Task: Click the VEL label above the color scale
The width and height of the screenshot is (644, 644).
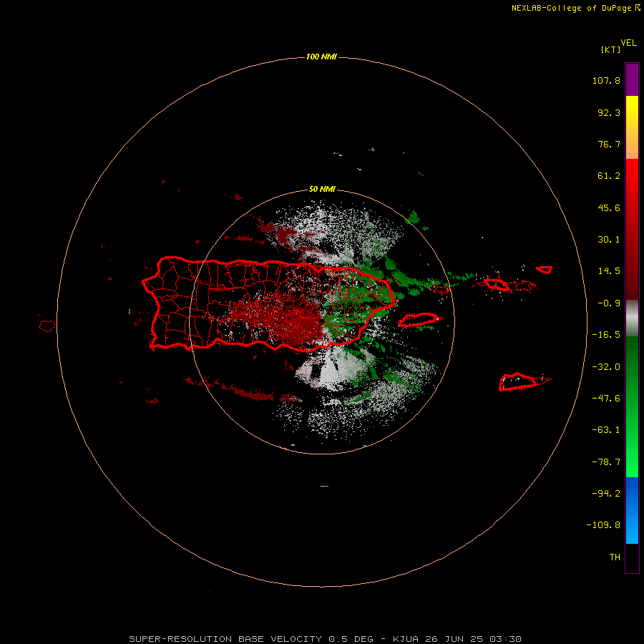Action: pyautogui.click(x=628, y=43)
